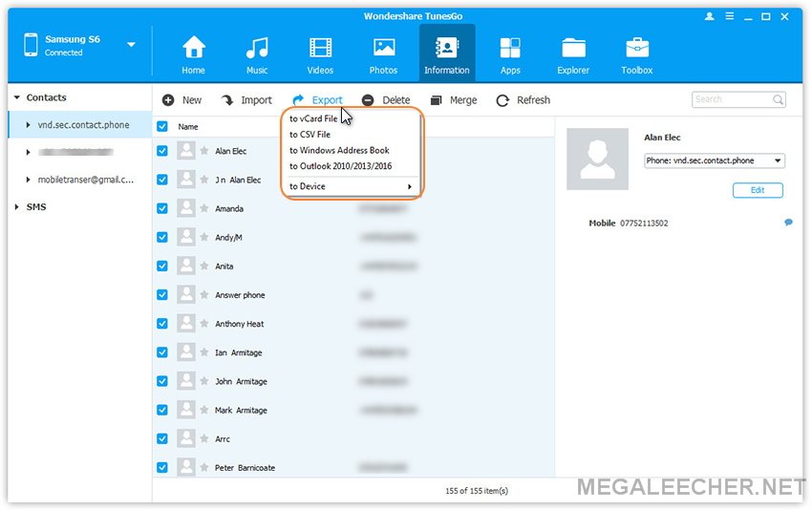
Task: Uncheck the Answer phone checkbox
Action: click(162, 294)
